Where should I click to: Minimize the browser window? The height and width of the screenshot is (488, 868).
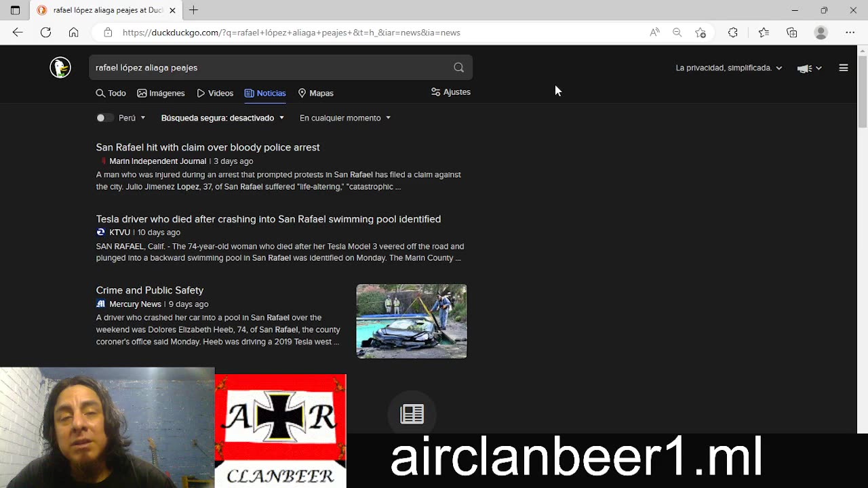click(795, 10)
